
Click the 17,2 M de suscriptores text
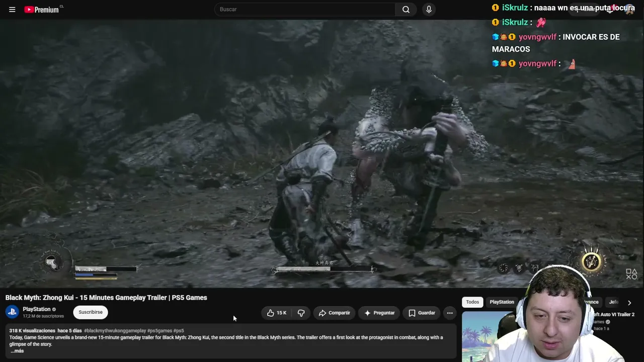tap(43, 316)
